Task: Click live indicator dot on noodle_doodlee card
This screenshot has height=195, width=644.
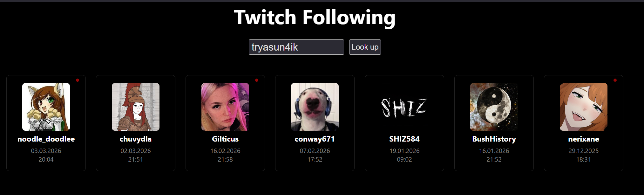Action: [x=78, y=80]
